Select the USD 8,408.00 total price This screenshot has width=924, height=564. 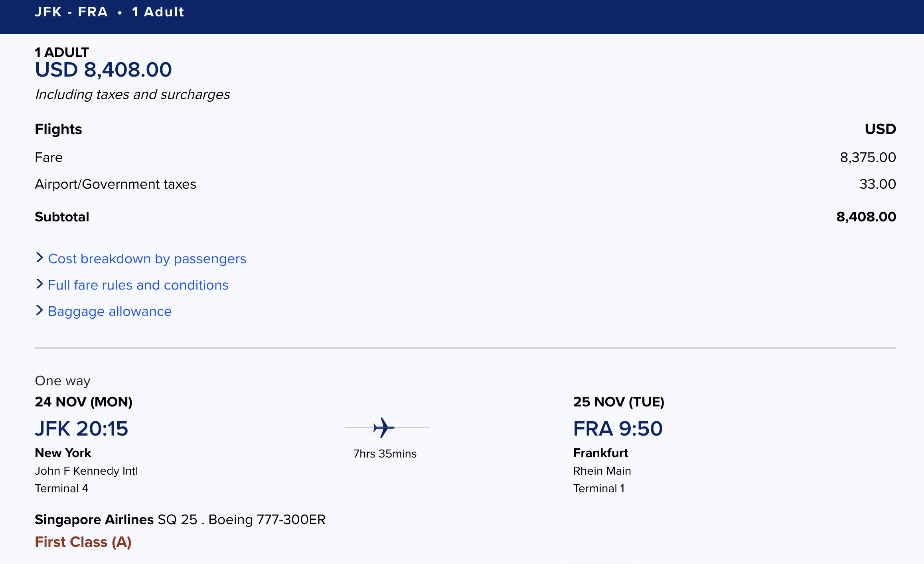coord(103,70)
